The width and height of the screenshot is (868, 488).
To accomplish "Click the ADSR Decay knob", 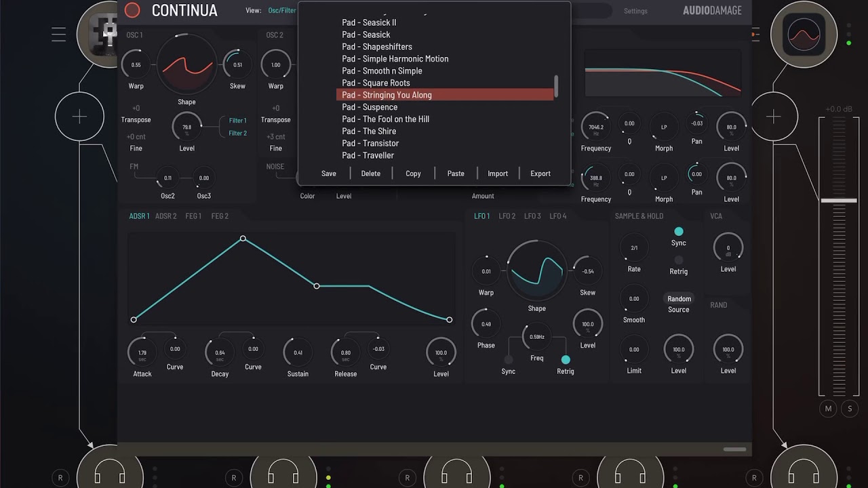I will pos(220,352).
